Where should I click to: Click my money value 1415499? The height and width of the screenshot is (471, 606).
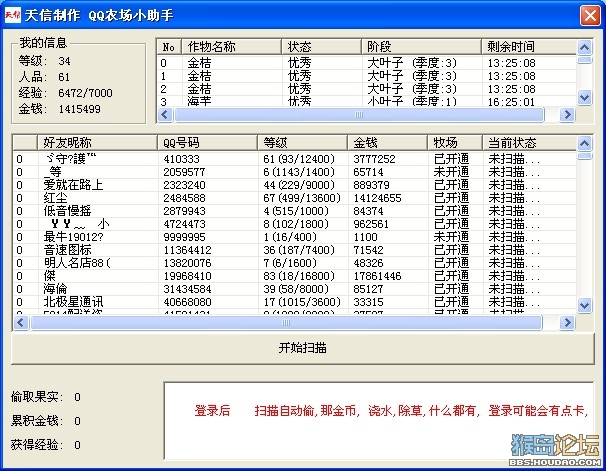79,109
